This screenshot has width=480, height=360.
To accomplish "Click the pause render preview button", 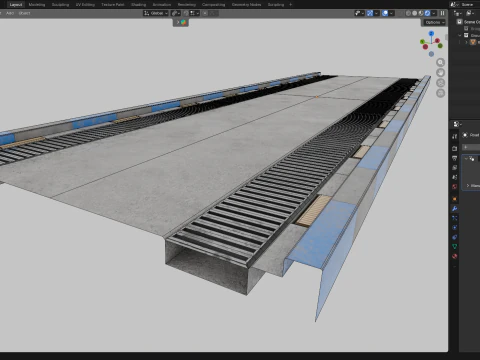I will [x=442, y=13].
